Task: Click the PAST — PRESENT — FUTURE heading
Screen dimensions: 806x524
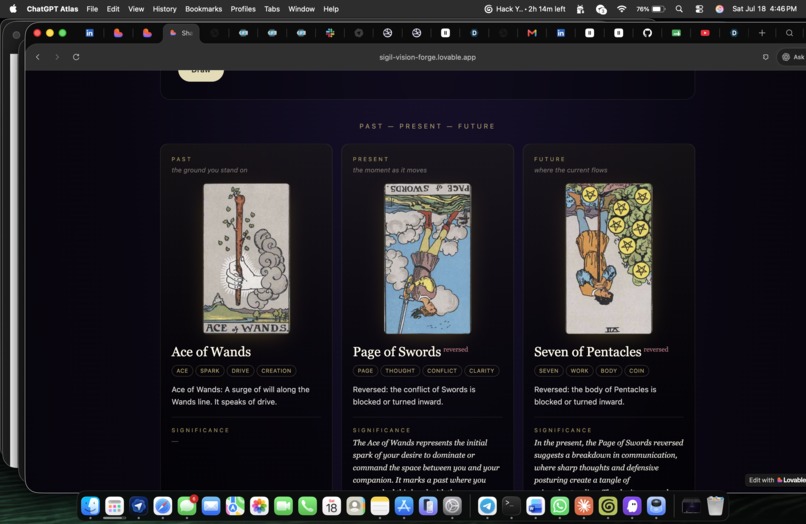Action: (x=427, y=126)
